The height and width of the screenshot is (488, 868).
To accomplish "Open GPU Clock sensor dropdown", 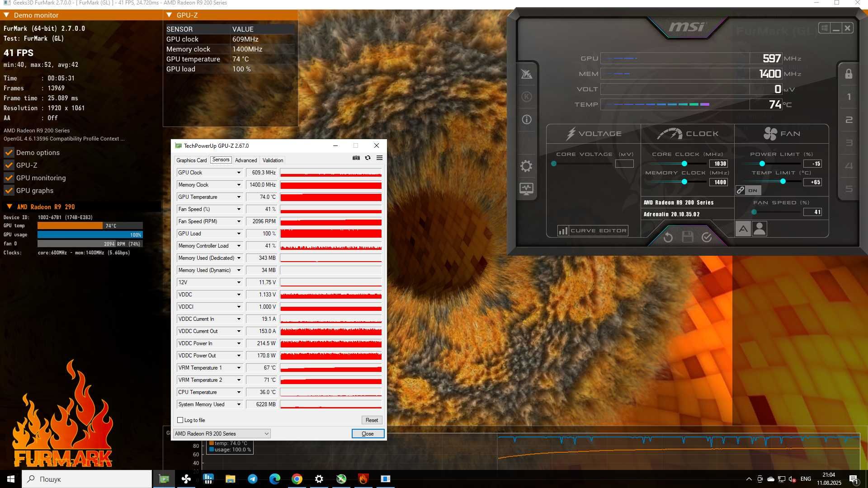I will tap(239, 173).
